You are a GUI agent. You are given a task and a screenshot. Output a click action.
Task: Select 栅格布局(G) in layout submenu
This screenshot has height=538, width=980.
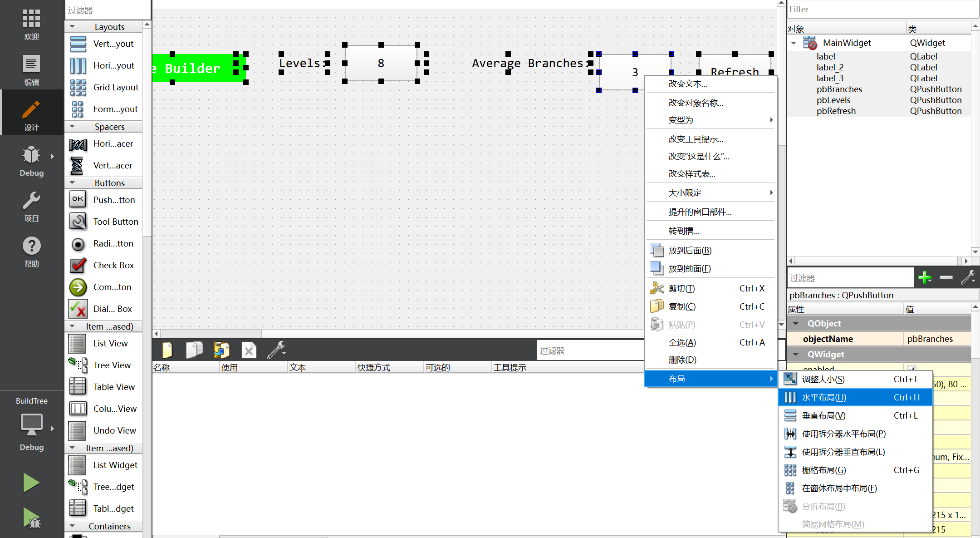pos(855,470)
